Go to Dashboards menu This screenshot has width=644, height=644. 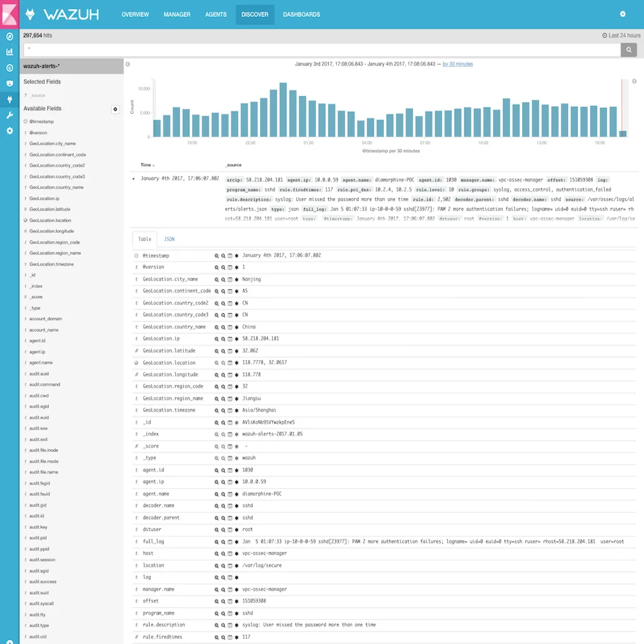[x=301, y=14]
